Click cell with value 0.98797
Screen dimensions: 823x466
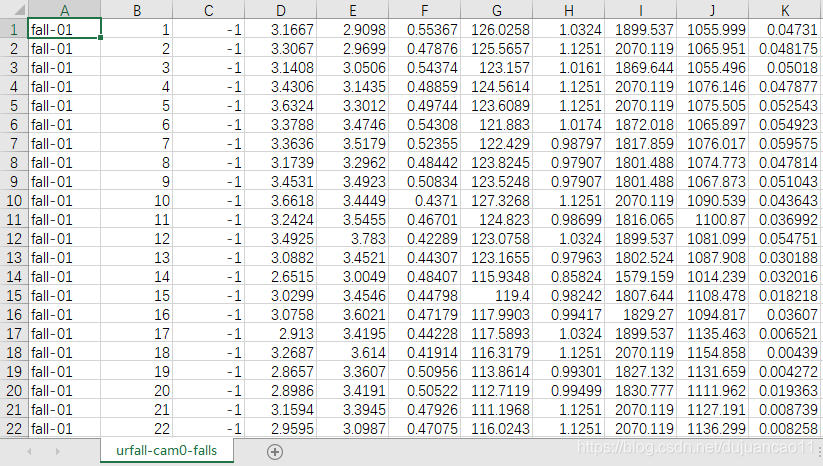point(568,144)
